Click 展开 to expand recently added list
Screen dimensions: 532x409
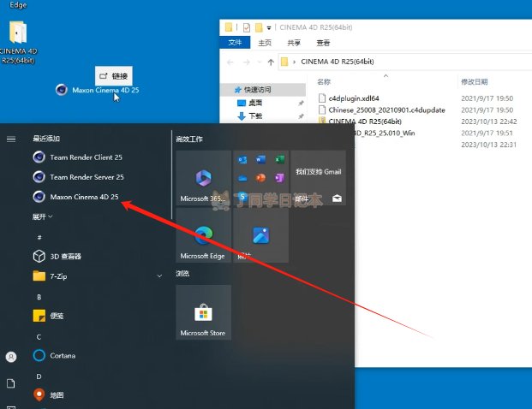coord(42,217)
